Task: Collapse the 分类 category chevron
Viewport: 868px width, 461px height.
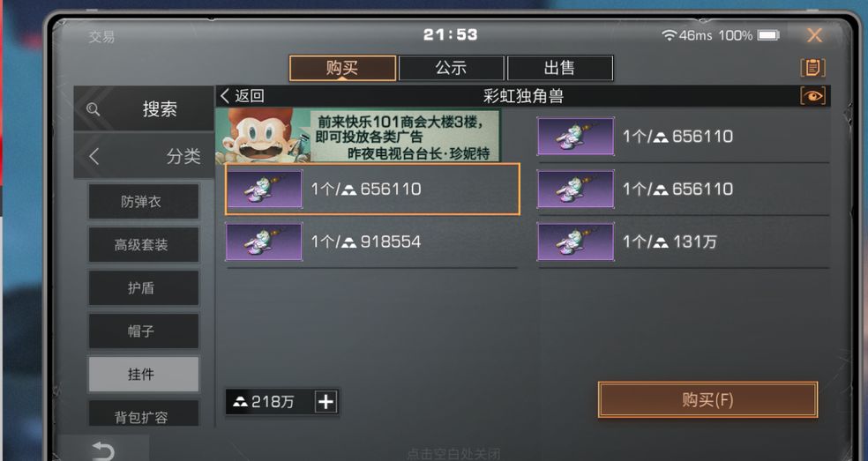Action: 94,156
